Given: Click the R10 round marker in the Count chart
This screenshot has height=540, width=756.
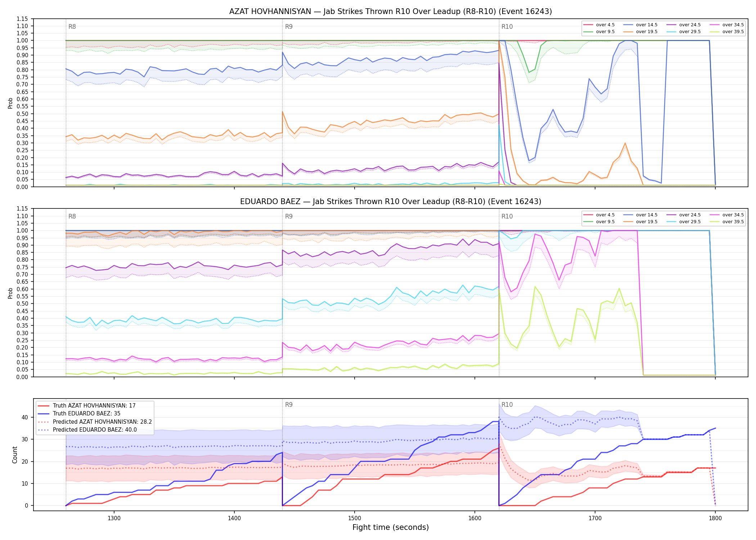Looking at the screenshot, I should pos(507,405).
